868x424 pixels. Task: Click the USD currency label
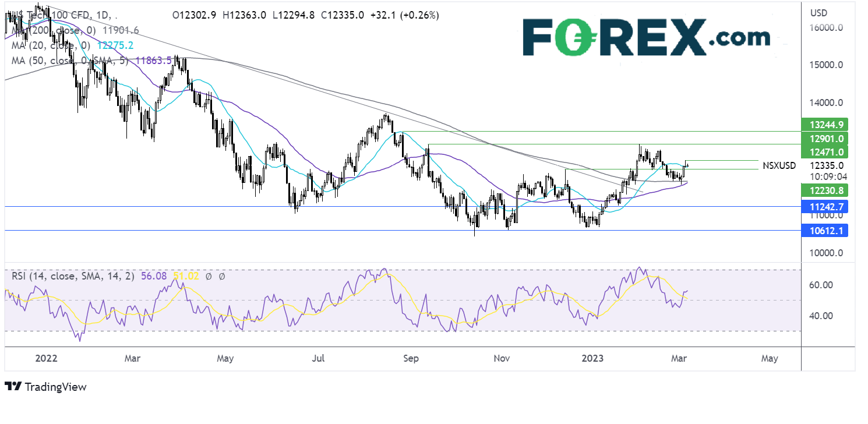coord(818,13)
